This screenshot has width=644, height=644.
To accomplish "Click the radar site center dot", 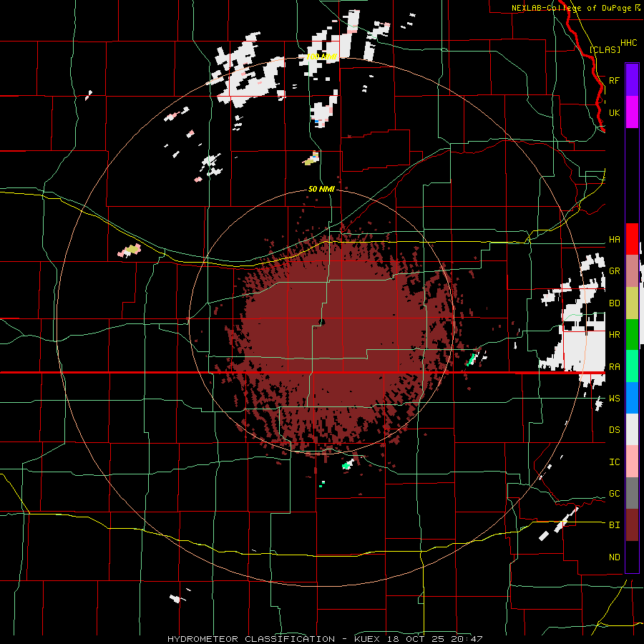I will coord(322,322).
